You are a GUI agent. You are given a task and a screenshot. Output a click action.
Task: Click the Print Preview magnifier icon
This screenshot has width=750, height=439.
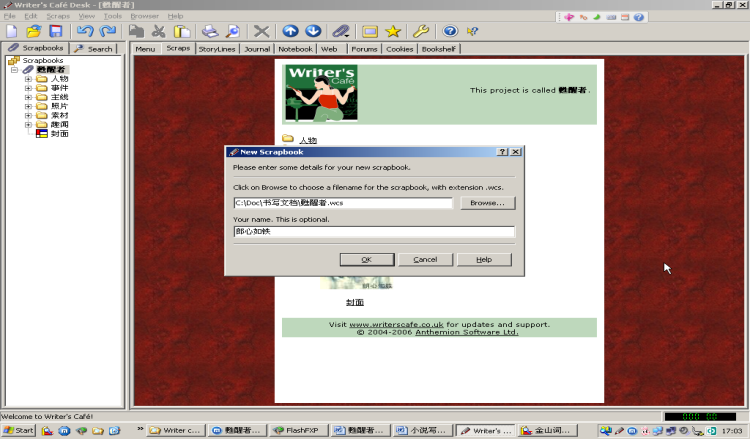pyautogui.click(x=233, y=32)
